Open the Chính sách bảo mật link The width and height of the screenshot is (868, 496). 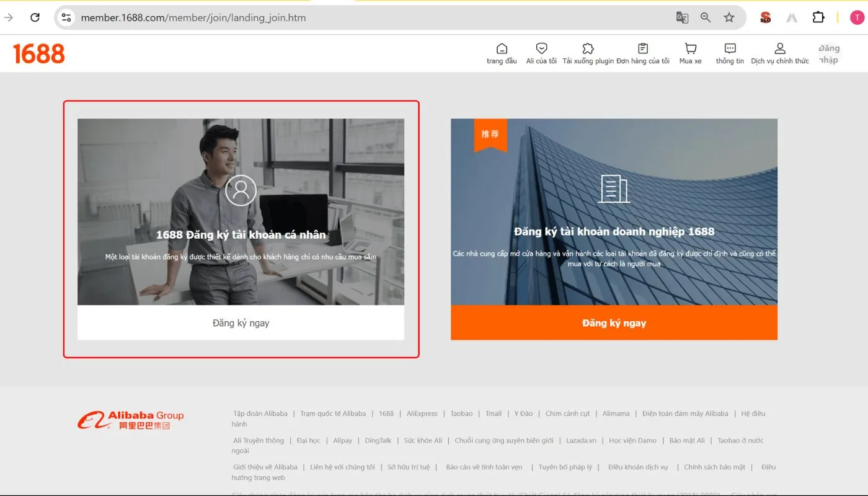pyautogui.click(x=715, y=467)
